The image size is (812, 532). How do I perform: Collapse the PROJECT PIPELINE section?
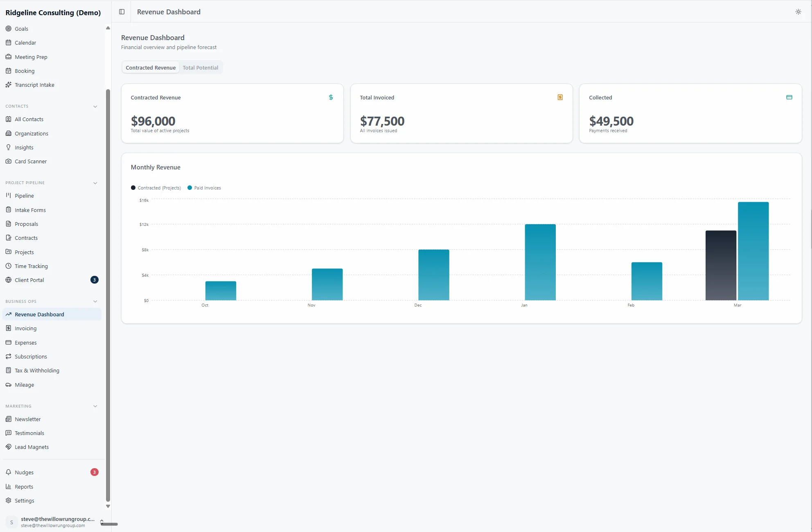pyautogui.click(x=95, y=183)
